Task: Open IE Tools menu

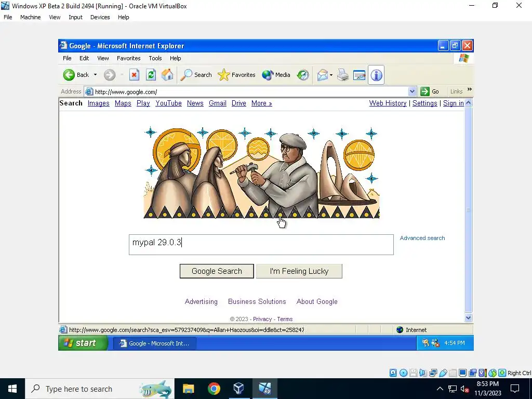Action: coord(155,58)
